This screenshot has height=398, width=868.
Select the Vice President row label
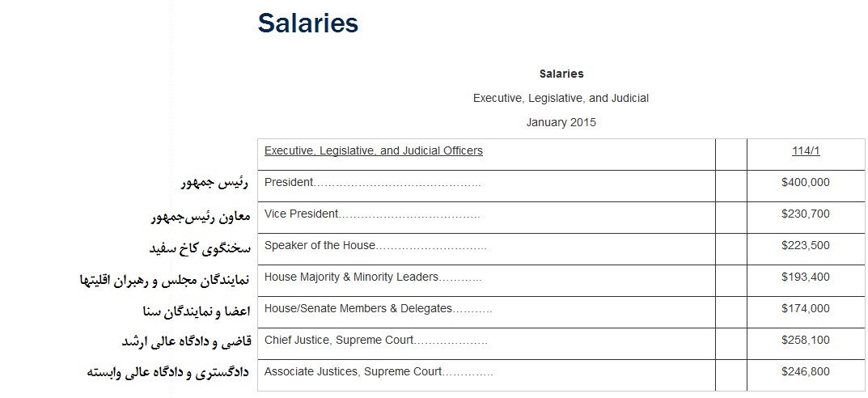click(x=301, y=214)
